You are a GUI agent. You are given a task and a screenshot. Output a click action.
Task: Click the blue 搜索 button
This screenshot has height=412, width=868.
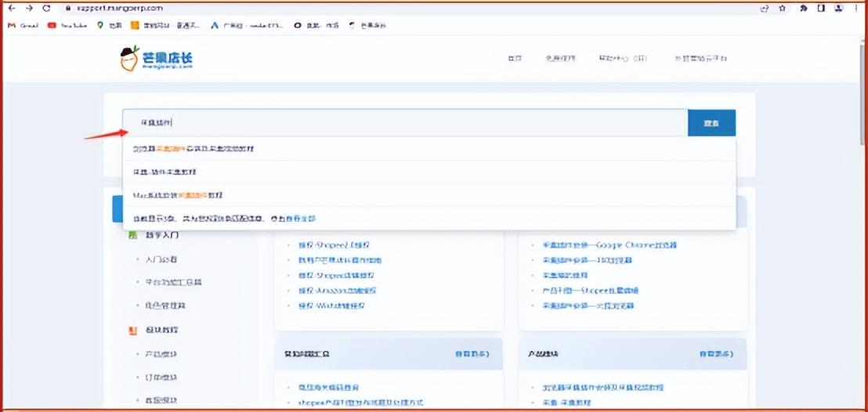(711, 123)
